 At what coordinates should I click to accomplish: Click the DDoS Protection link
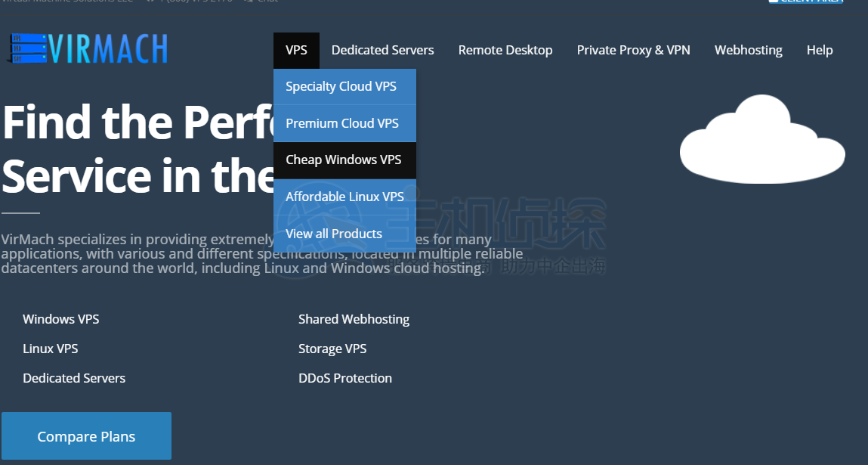345,378
